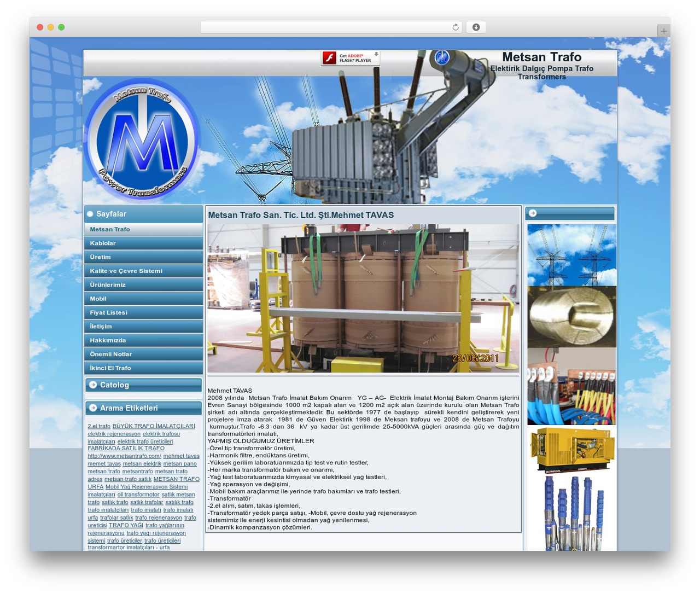Viewport: 700px width, 593px height.
Task: Click the Get Adobe Flash Player badge
Action: (x=351, y=58)
